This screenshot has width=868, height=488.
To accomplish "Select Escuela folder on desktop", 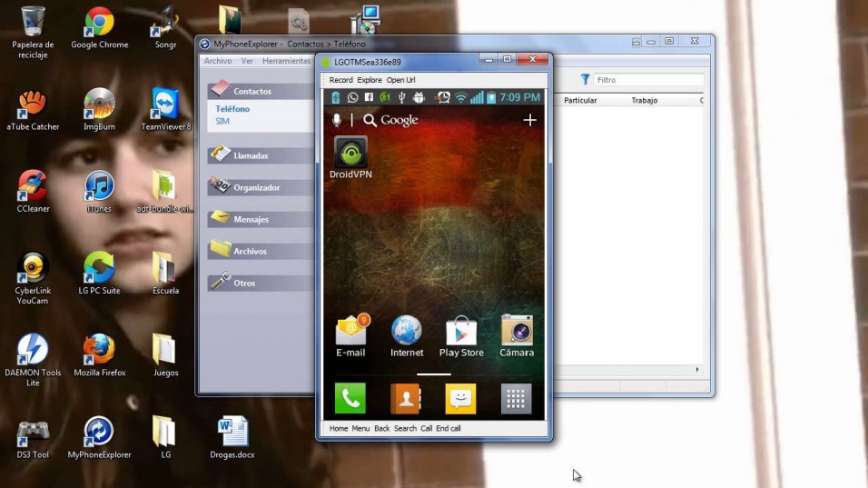I will 165,274.
